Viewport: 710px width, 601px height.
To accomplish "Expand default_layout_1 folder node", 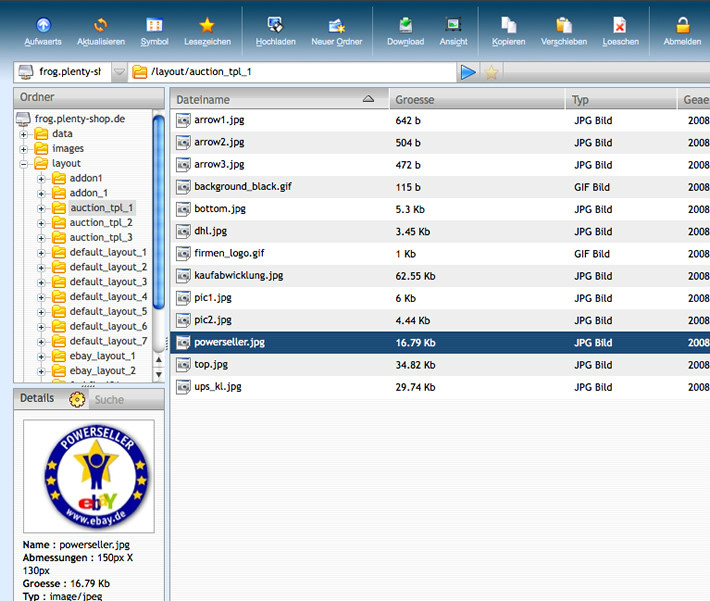I will click(41, 253).
